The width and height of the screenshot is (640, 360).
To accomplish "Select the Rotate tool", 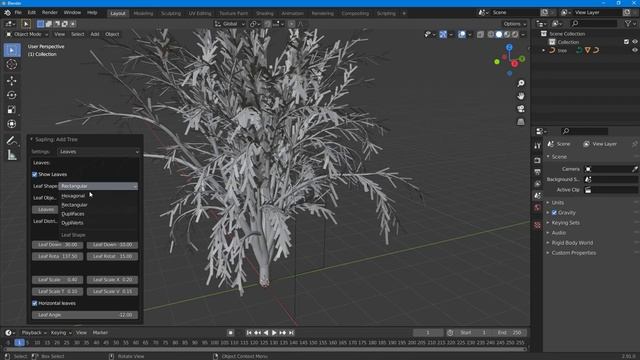I will (x=12, y=95).
